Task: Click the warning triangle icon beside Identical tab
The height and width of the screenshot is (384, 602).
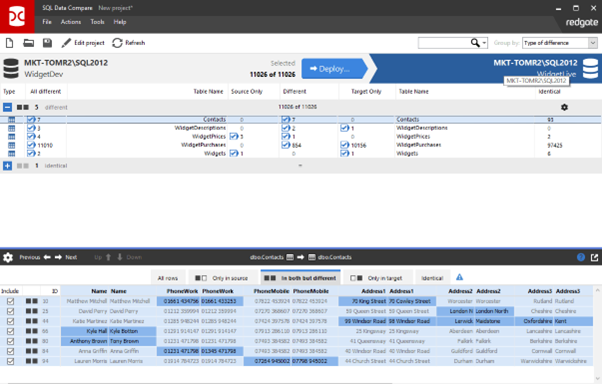Action: [x=459, y=277]
